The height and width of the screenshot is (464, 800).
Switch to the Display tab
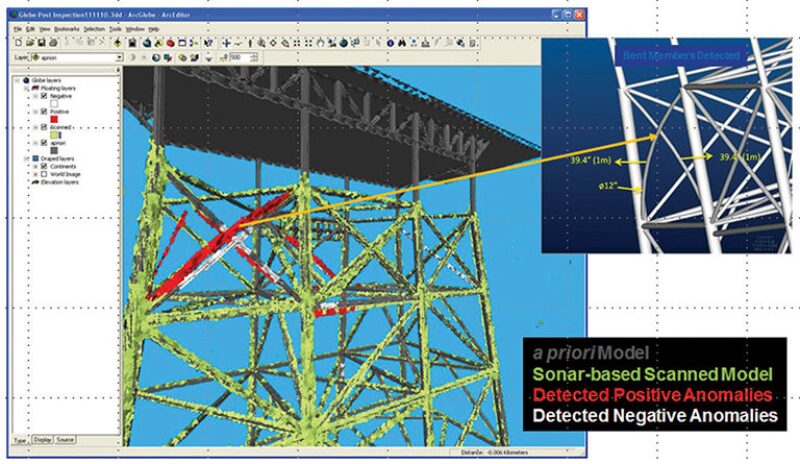point(42,438)
